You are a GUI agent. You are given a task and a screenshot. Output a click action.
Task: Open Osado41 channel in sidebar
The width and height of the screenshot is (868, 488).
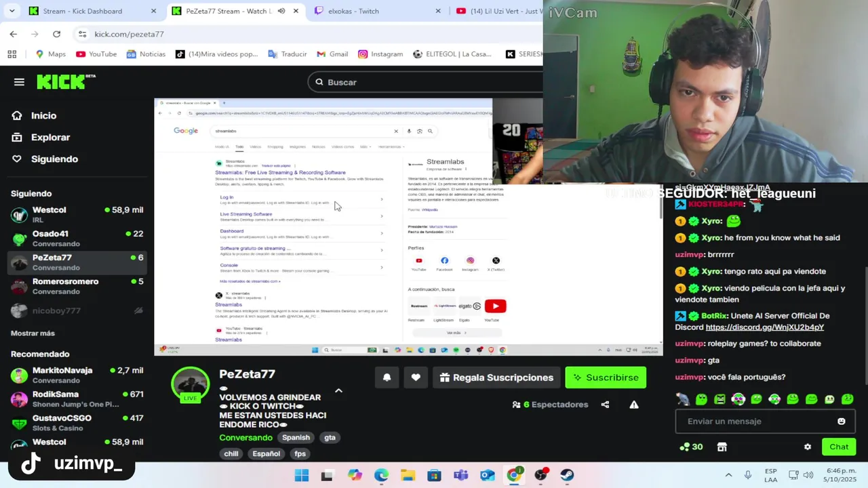tap(77, 239)
